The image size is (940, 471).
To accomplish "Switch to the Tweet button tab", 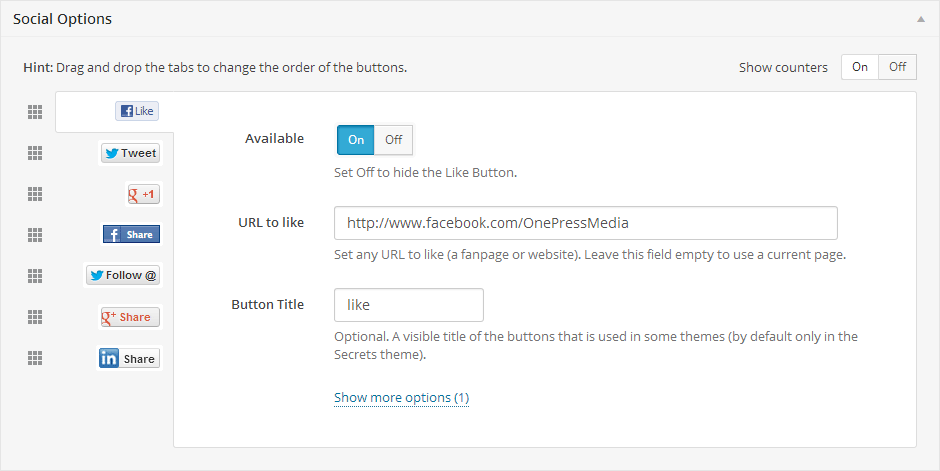I will coord(131,153).
